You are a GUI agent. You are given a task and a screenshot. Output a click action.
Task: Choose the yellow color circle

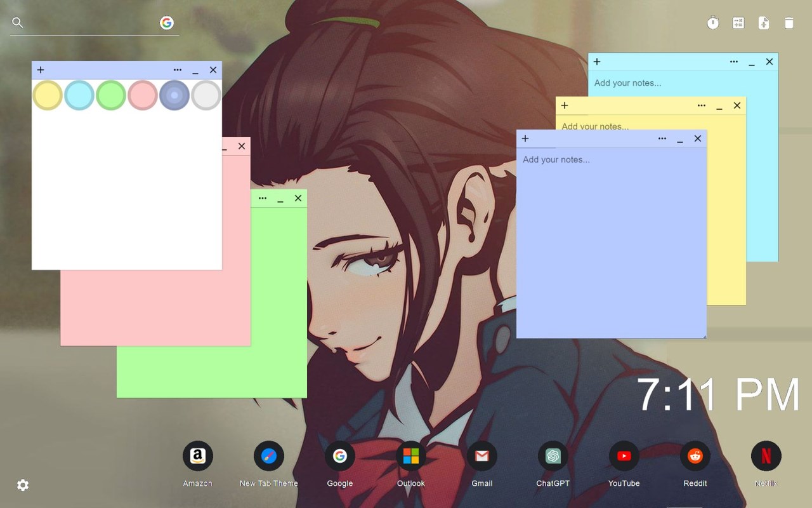[x=48, y=95]
